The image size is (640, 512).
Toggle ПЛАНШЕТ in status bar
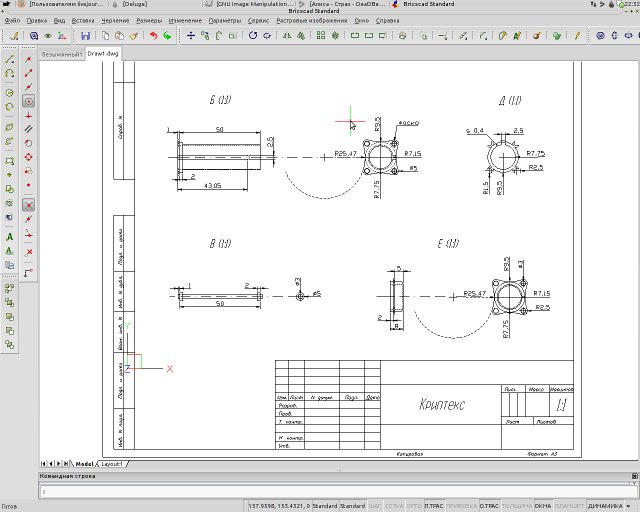pyautogui.click(x=569, y=506)
